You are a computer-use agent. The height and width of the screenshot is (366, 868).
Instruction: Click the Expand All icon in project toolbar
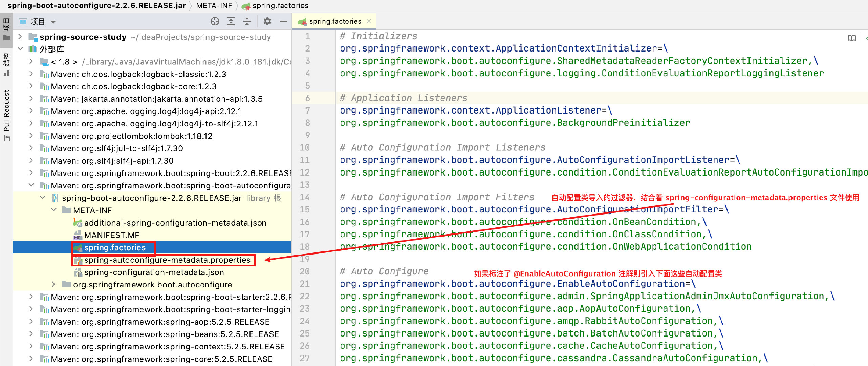231,22
